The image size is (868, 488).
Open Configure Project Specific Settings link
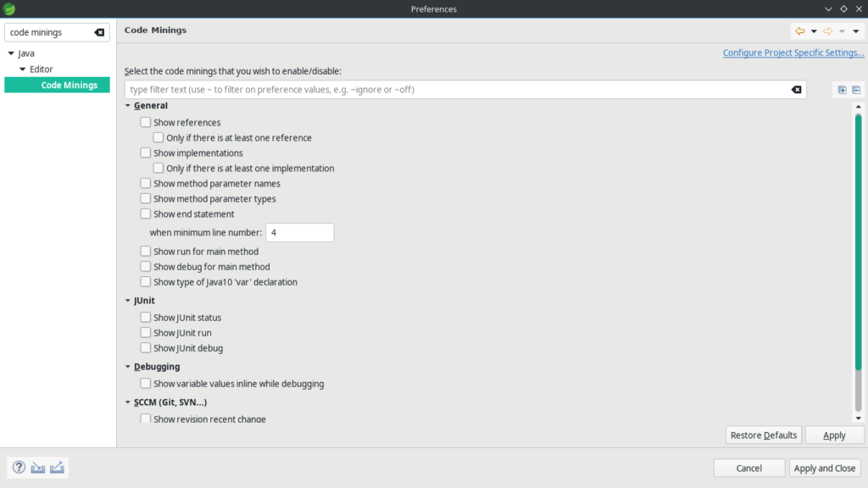pyautogui.click(x=793, y=53)
